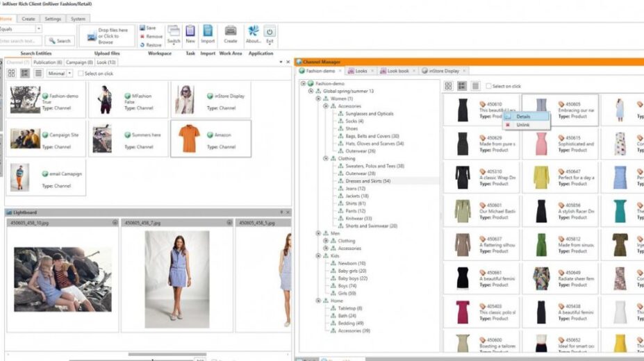Image resolution: width=644 pixels, height=361 pixels.
Task: Select the Amazon channel card
Action: pyautogui.click(x=210, y=137)
